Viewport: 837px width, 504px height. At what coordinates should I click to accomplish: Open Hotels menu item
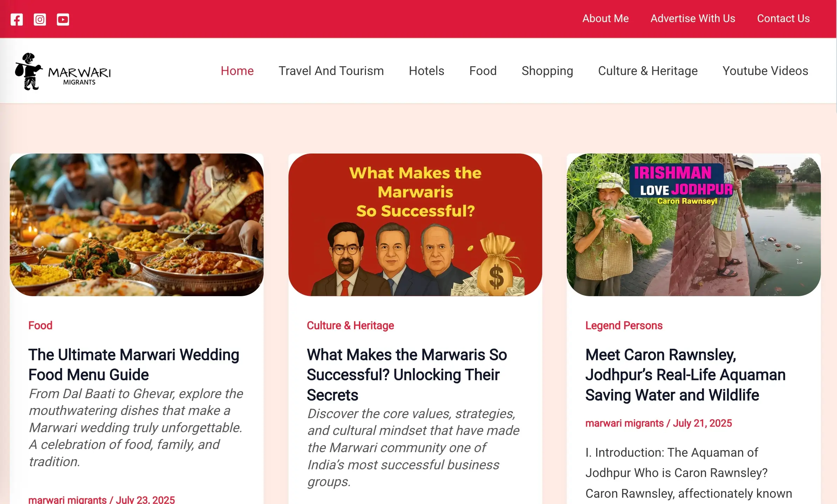[x=426, y=71]
